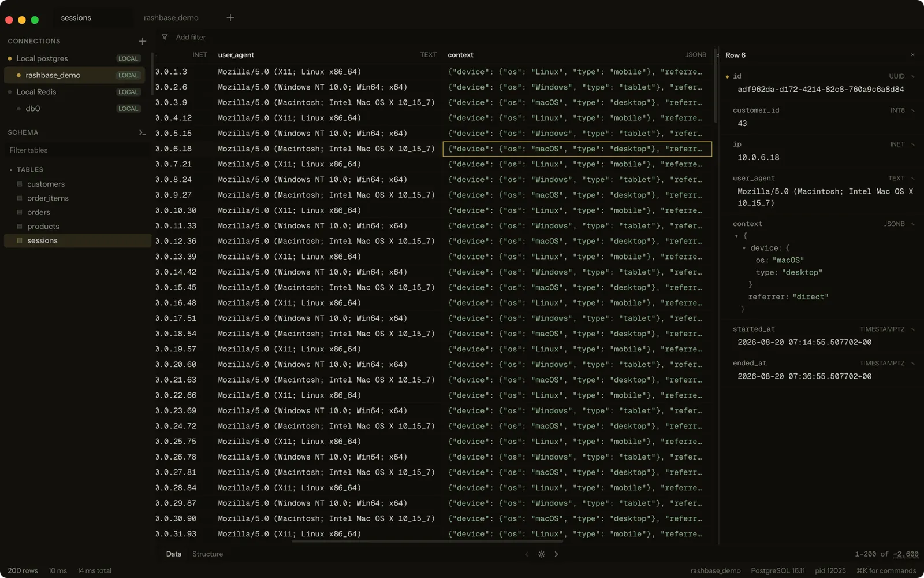Open the SQL console icon beside SCHEMA
This screenshot has width=924, height=578.
click(x=142, y=132)
